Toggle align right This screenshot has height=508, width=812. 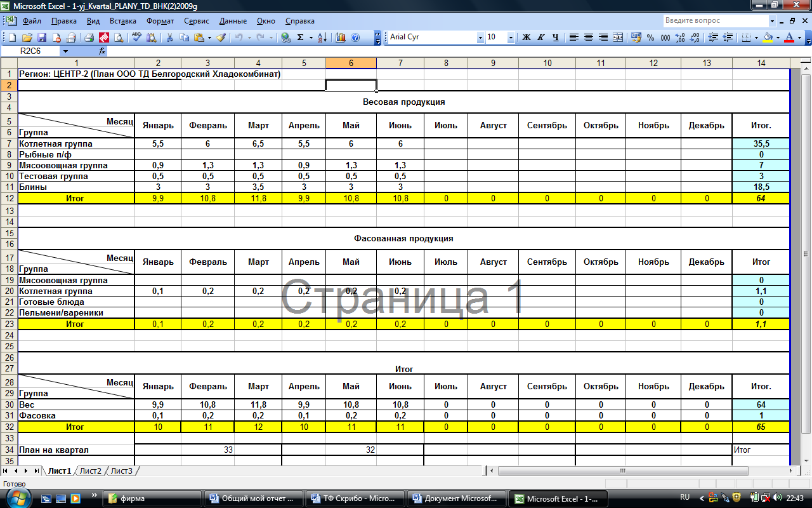(x=603, y=37)
